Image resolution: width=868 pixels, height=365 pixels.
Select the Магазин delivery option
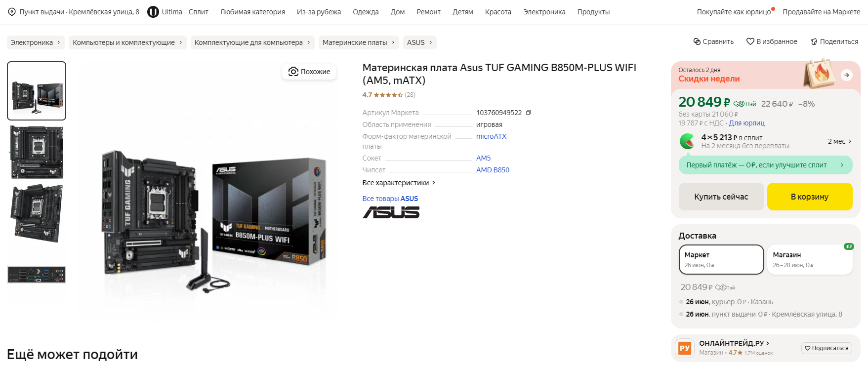(x=810, y=259)
